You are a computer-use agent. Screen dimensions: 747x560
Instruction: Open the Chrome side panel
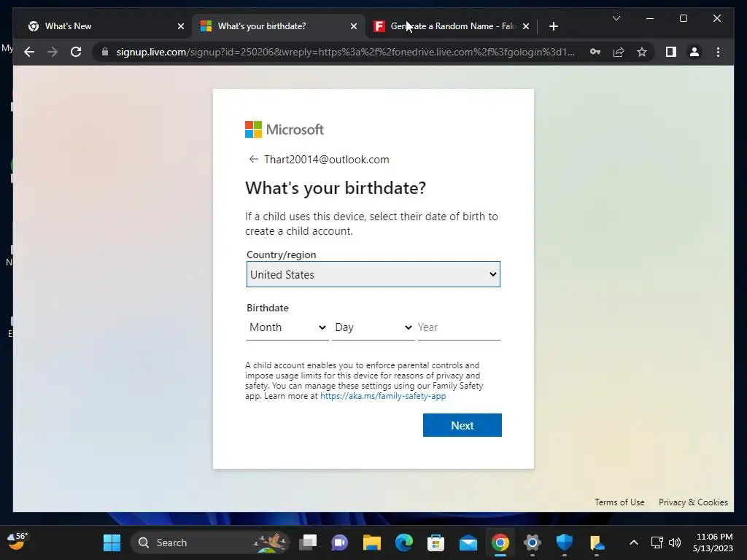click(671, 52)
